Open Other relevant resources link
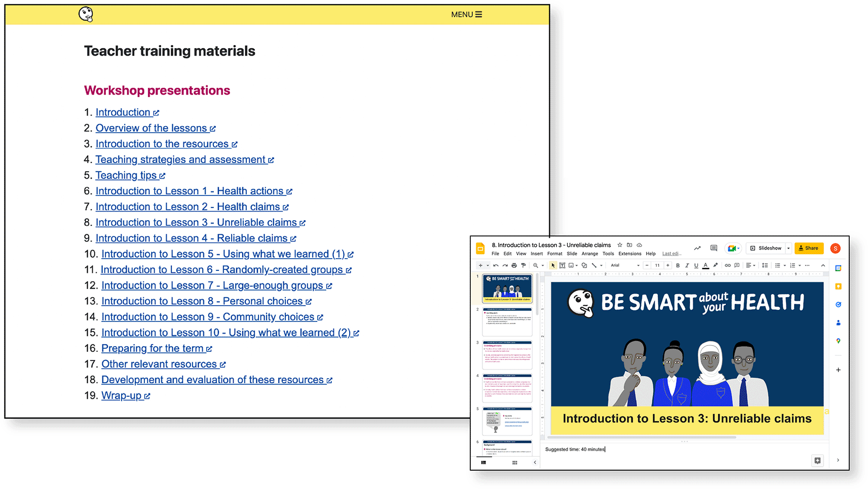868x489 pixels. (163, 363)
